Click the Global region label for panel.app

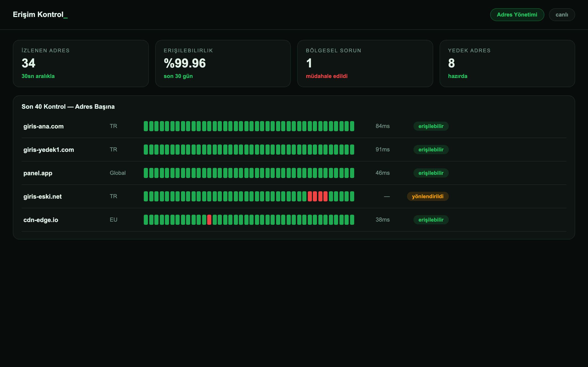tap(118, 173)
